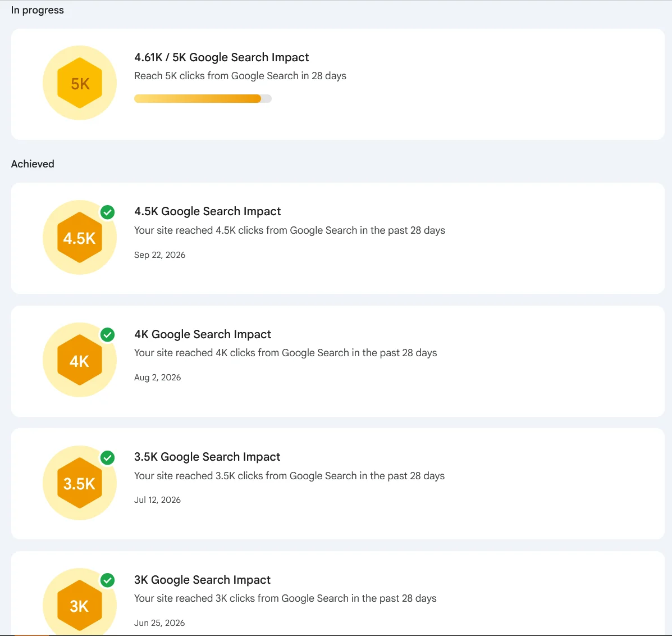
Task: Click 'Your site reached 4.5K clicks' description
Action: (x=290, y=230)
